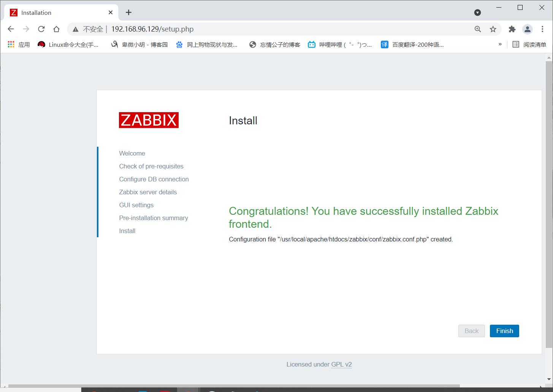
Task: Open the zoom magnifier icon in address bar
Action: [x=478, y=29]
